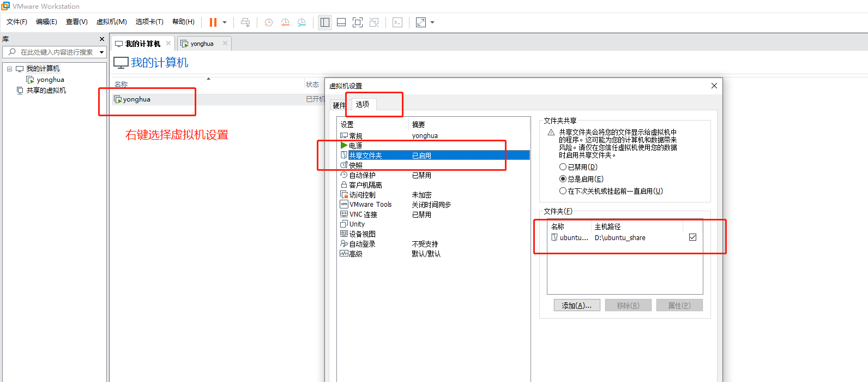Select 客户机隔离 lock icon entry
This screenshot has height=382, width=868.
coord(361,185)
